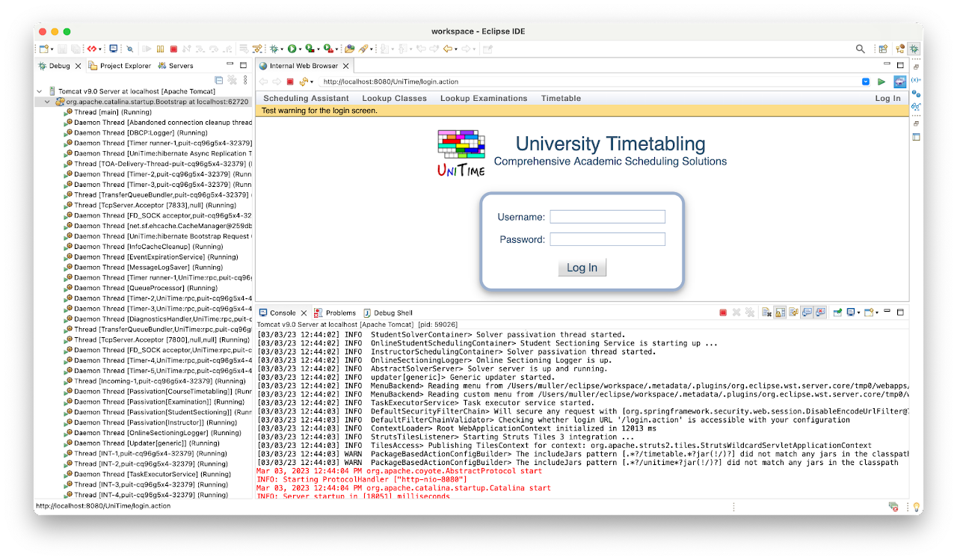Screen dimensions: 957x560
Task: Click the New wizard icon in main toolbar
Action: [44, 49]
